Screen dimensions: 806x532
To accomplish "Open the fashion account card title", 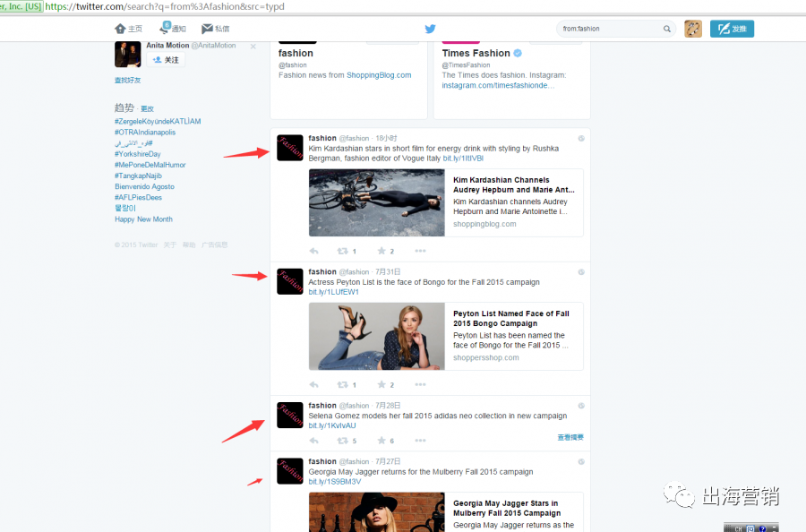I will pos(296,53).
